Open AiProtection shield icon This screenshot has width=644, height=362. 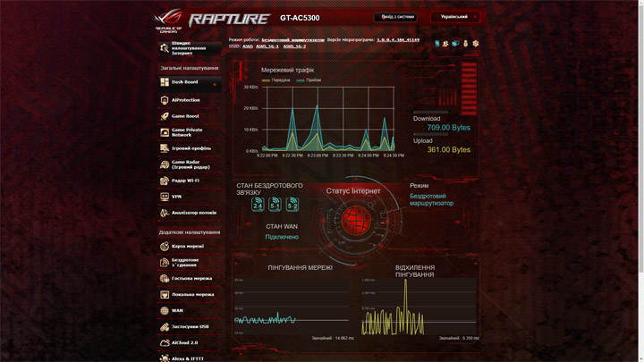click(165, 100)
